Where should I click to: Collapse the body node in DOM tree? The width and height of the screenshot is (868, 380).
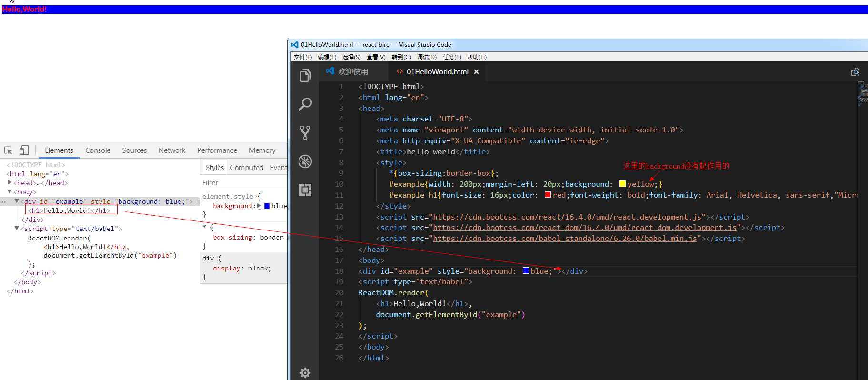click(10, 191)
